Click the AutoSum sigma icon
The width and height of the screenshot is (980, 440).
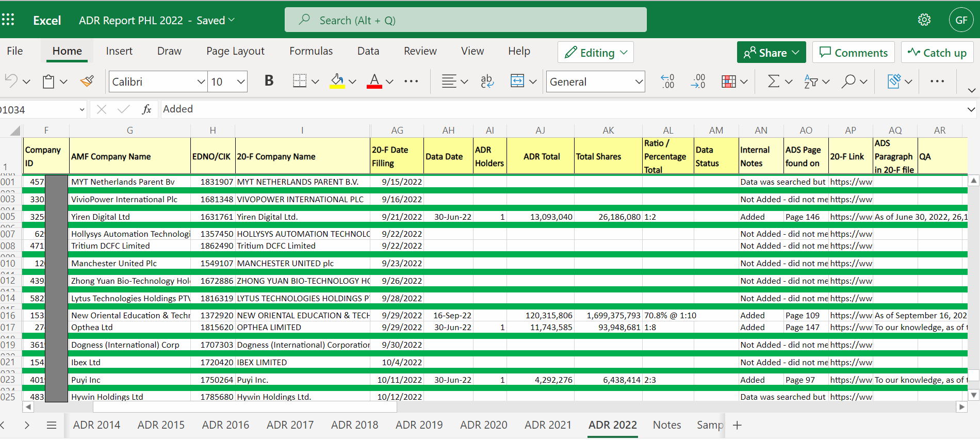coord(773,82)
